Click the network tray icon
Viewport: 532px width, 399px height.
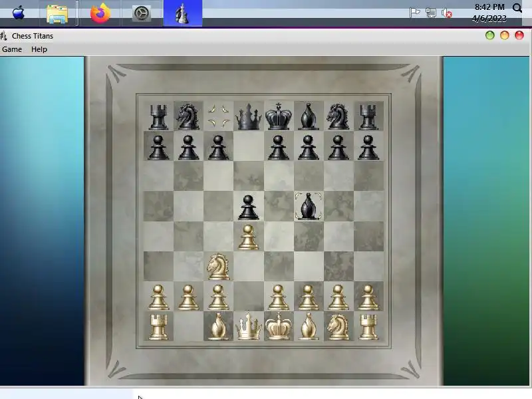(x=431, y=13)
